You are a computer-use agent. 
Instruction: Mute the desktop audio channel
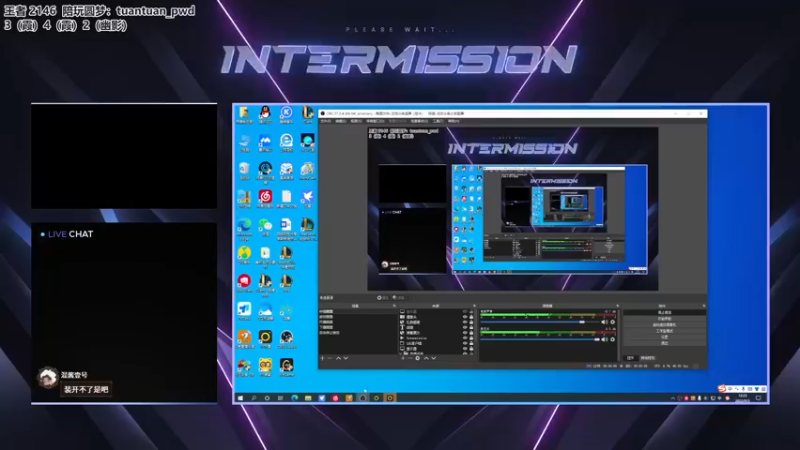click(x=605, y=322)
